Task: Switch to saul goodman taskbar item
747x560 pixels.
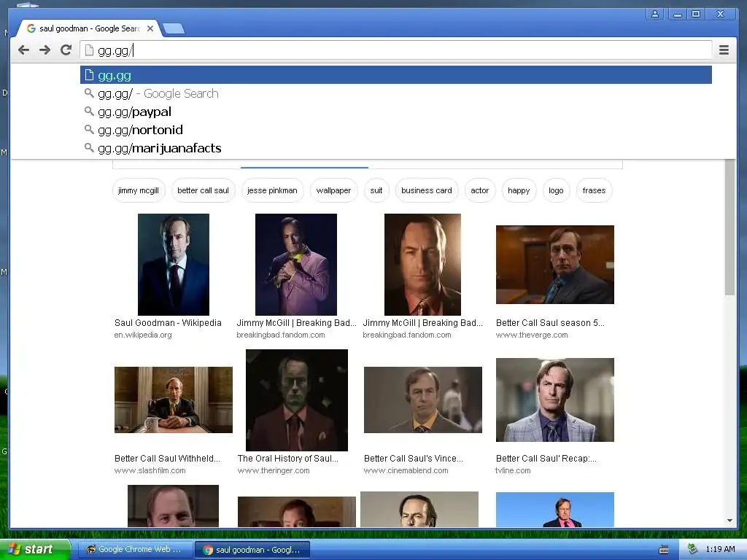Action: (252, 550)
